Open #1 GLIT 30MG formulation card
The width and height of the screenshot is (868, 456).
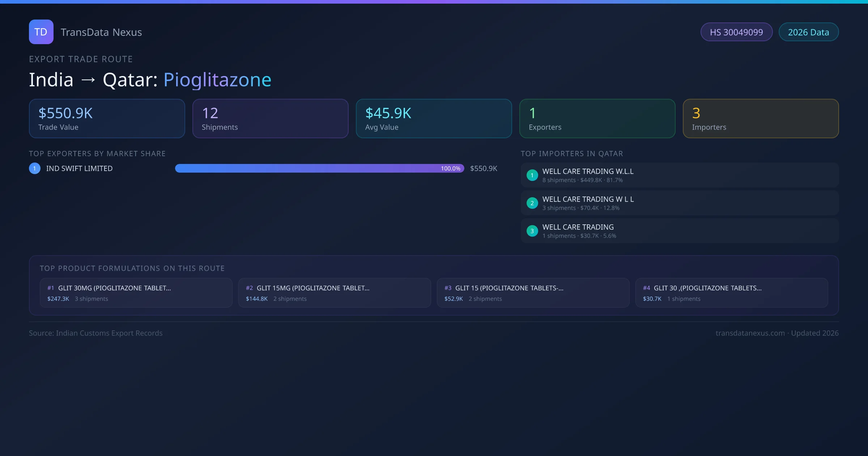(x=136, y=293)
